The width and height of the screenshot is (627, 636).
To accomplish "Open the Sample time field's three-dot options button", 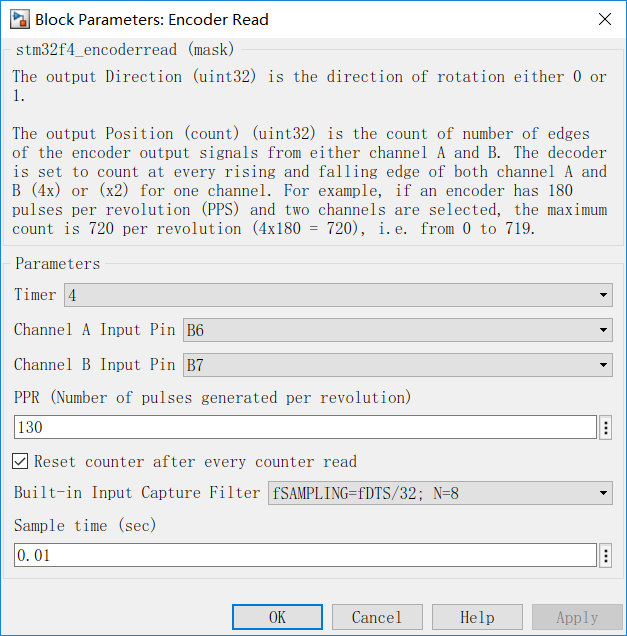I will (605, 556).
